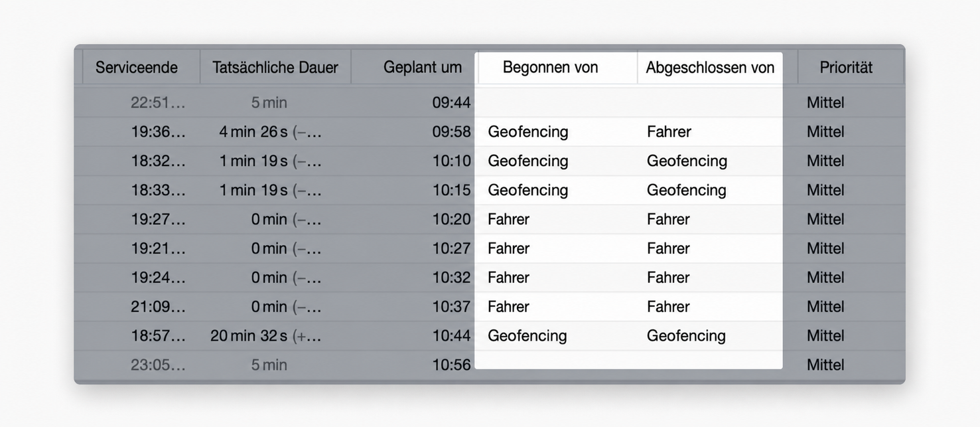The image size is (980, 427).
Task: Select planned time 10:10
Action: (451, 161)
